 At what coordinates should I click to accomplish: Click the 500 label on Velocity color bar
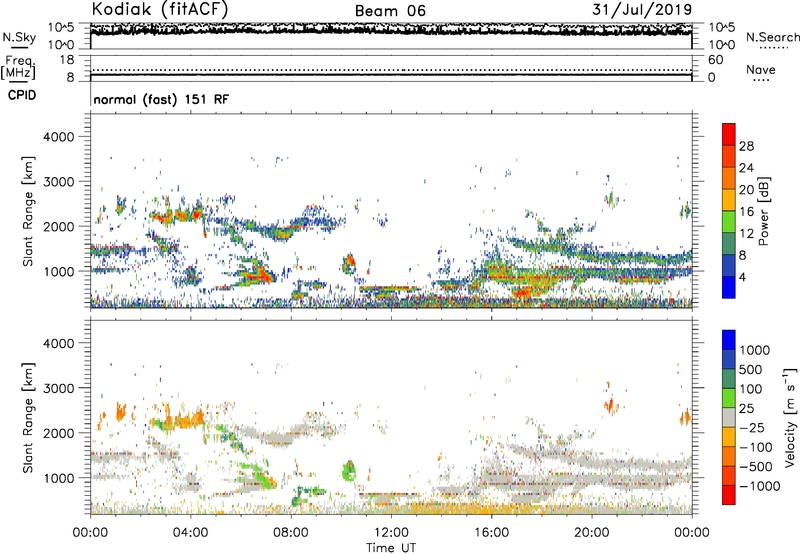[751, 369]
